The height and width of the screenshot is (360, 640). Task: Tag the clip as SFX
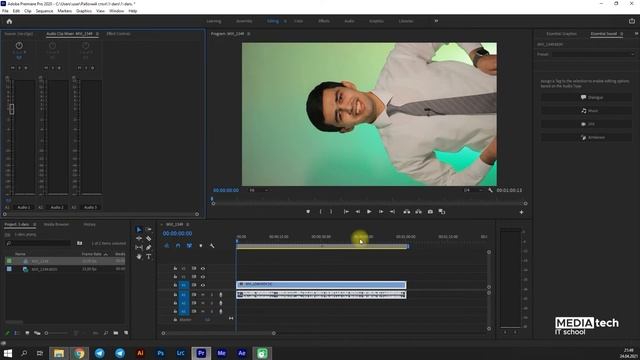tap(587, 124)
